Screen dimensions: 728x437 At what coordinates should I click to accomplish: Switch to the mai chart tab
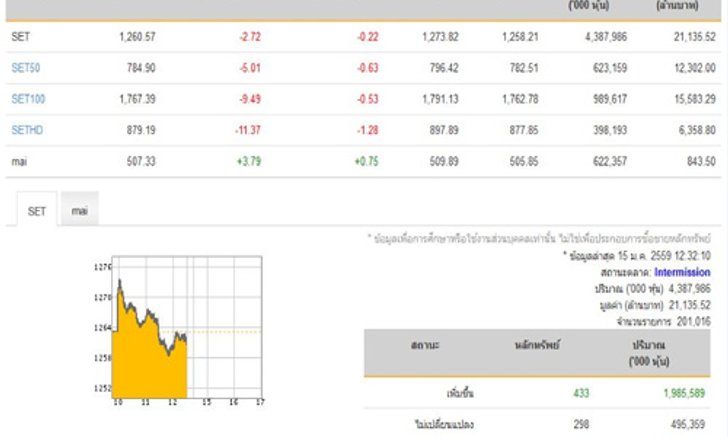pos(79,211)
